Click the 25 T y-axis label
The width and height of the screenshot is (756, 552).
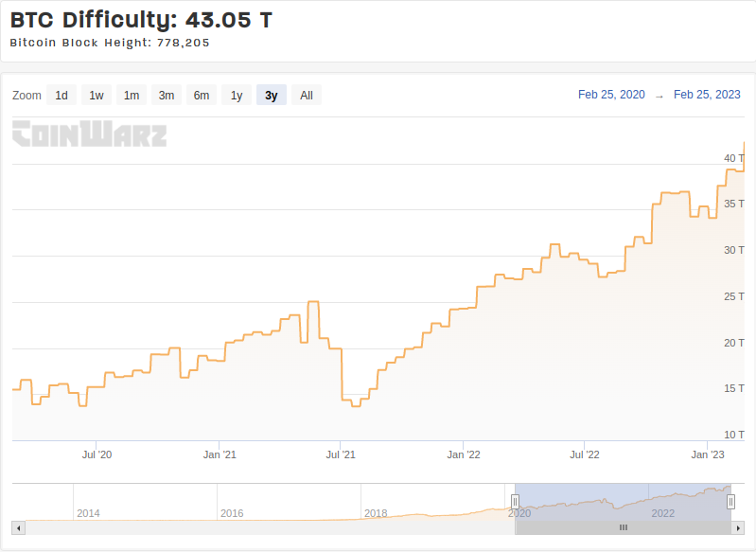coord(734,296)
